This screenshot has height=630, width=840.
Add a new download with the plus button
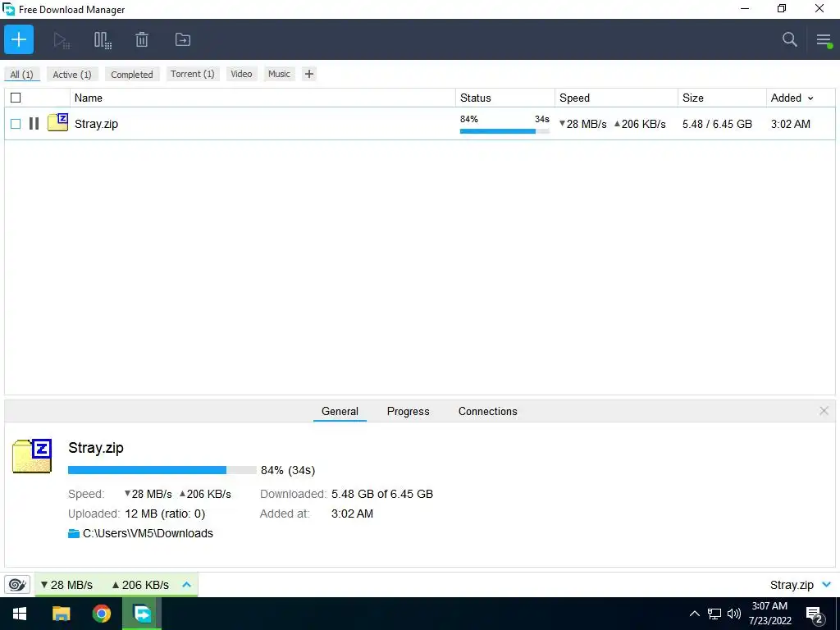tap(19, 39)
